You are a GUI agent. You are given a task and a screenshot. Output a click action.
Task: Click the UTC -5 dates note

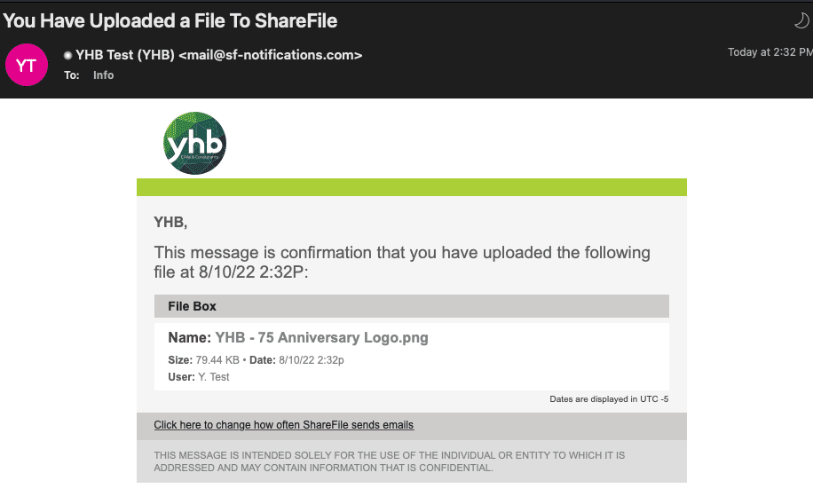pyautogui.click(x=609, y=398)
